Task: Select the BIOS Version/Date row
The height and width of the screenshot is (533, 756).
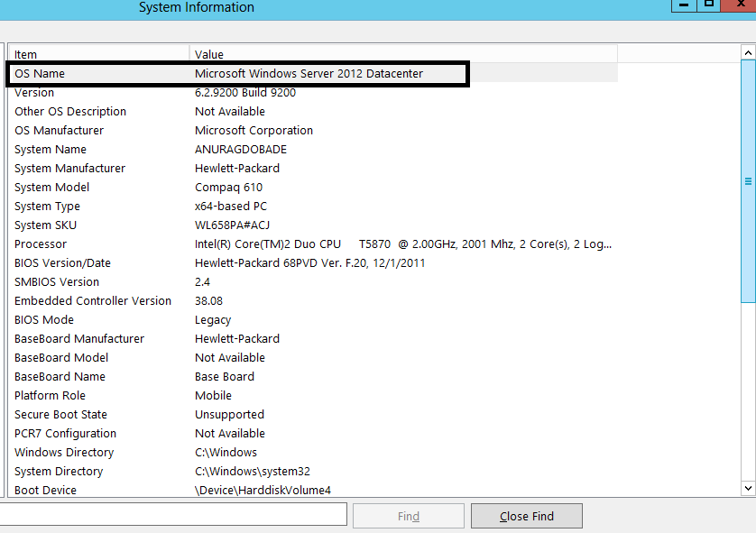Action: [313, 262]
